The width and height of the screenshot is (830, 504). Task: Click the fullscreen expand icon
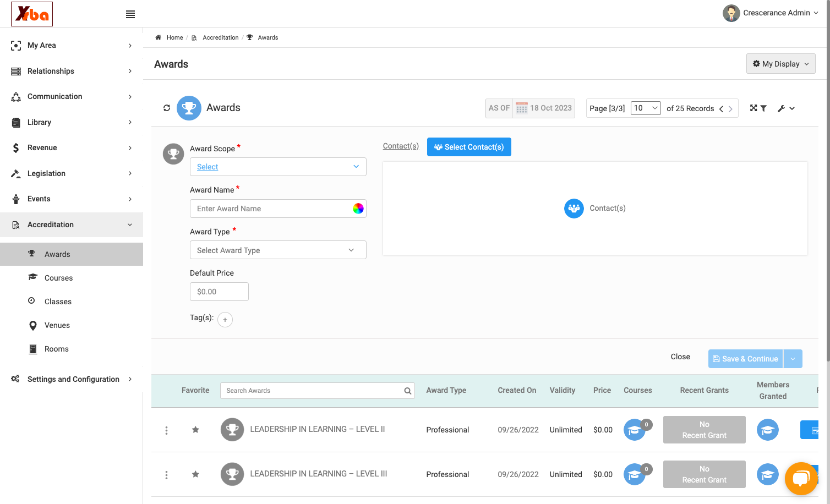click(x=753, y=108)
